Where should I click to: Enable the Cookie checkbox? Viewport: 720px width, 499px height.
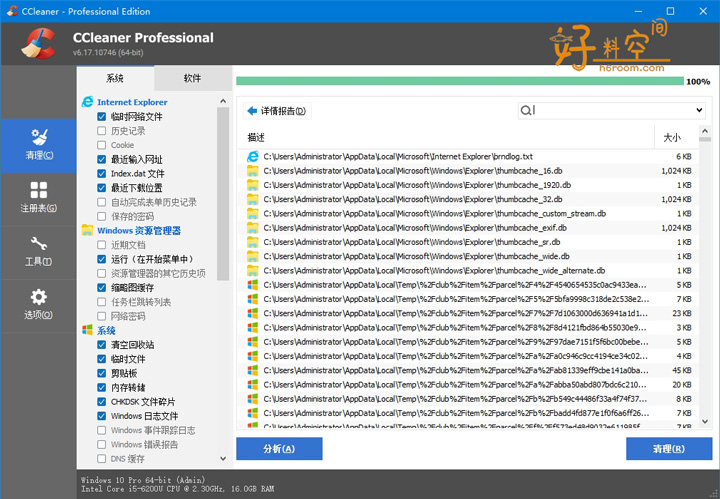(101, 145)
